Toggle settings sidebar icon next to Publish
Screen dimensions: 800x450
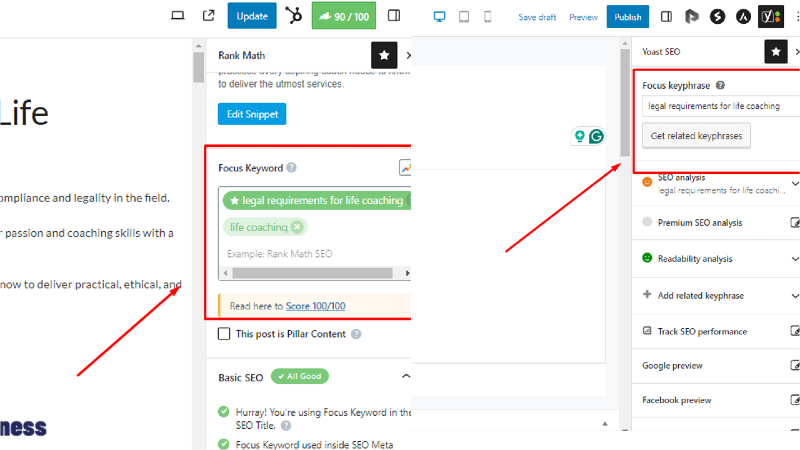666,17
